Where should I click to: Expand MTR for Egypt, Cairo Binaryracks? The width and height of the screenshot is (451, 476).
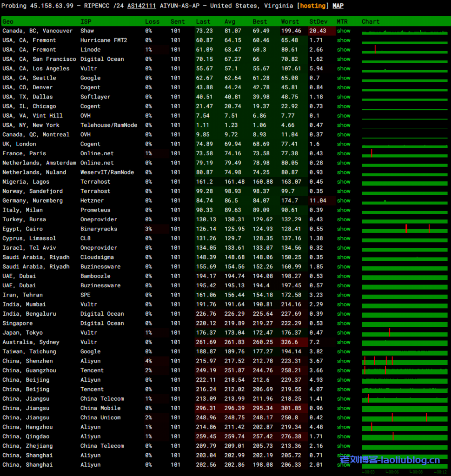[x=344, y=229]
